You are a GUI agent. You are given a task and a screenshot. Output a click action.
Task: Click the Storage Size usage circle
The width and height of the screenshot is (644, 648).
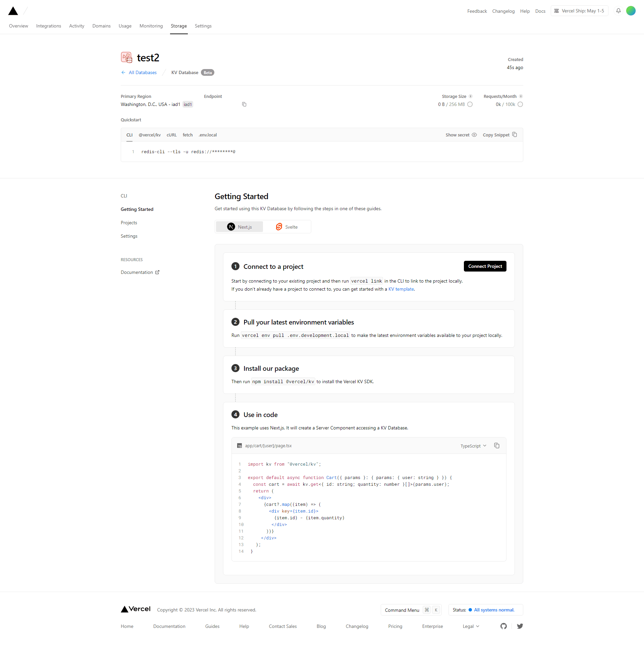470,104
